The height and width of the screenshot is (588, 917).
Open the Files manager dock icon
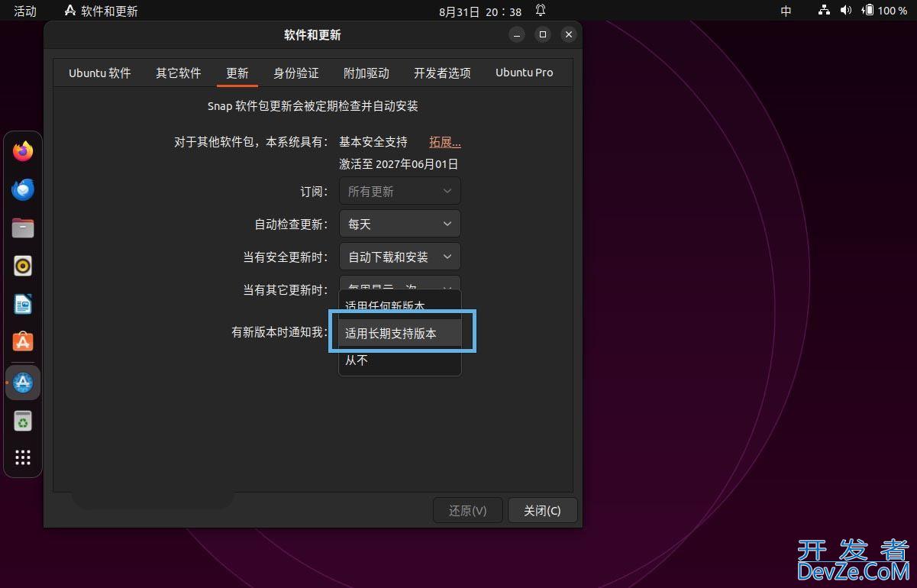[x=23, y=228]
